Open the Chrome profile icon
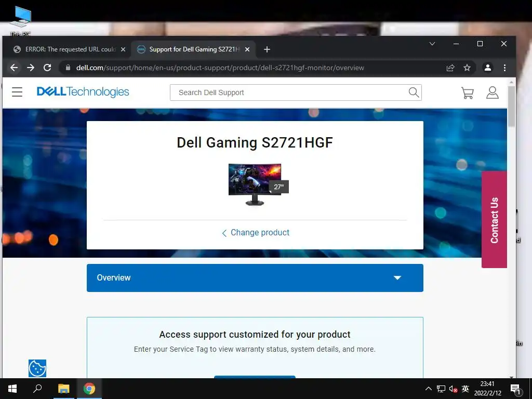 [x=487, y=68]
